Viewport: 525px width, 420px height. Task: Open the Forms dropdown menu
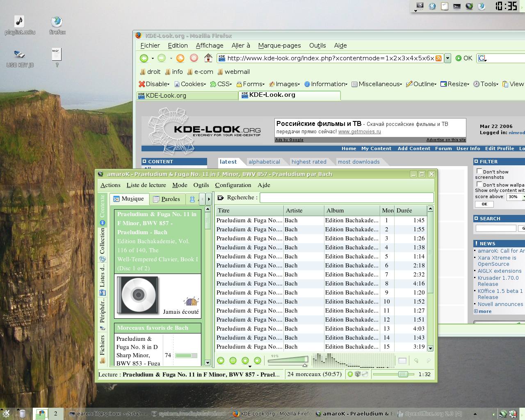tap(251, 84)
